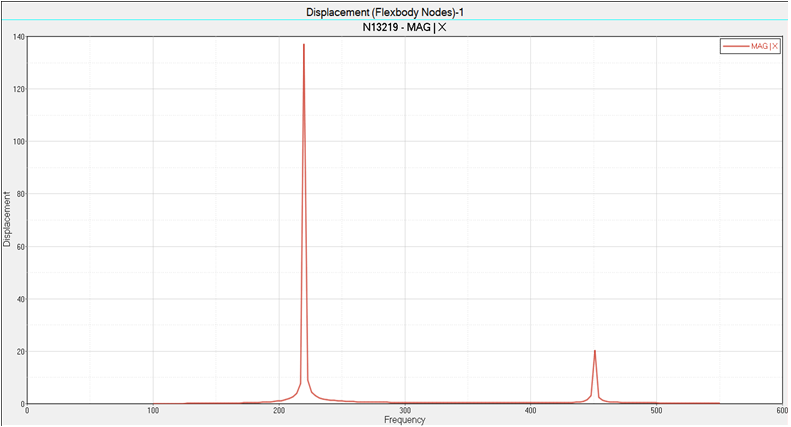Viewport: 791px width, 427px height.
Task: Click the 500 tick on the Frequency axis
Action: coord(656,411)
